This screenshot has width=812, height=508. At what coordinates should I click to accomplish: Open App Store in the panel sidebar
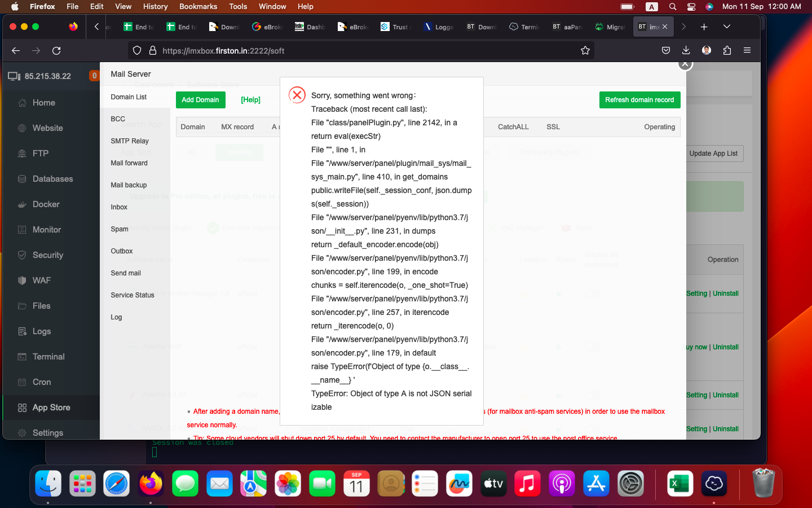click(51, 408)
